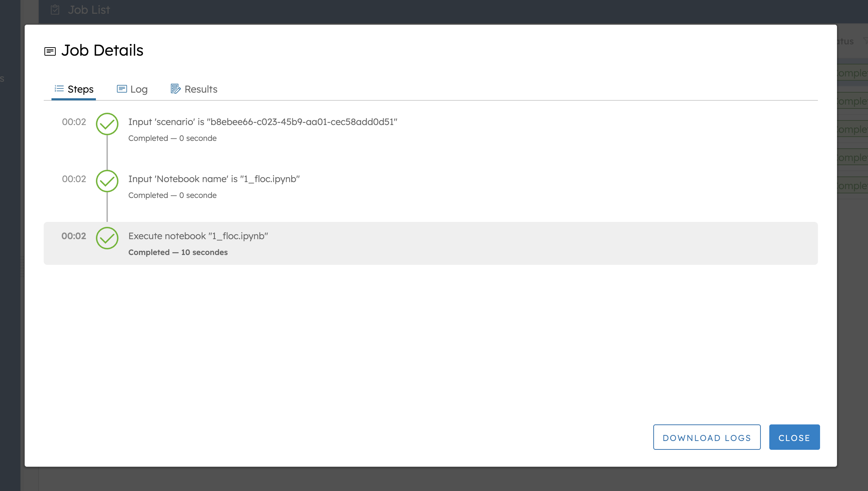
Task: Click the Job List clipboard icon
Action: pyautogui.click(x=55, y=10)
